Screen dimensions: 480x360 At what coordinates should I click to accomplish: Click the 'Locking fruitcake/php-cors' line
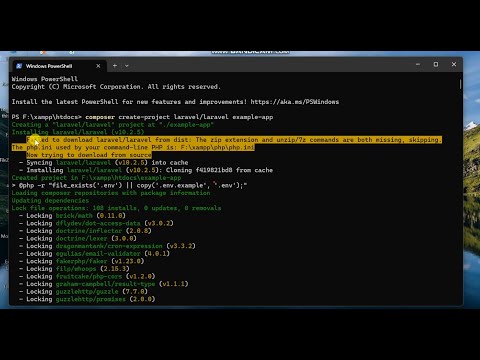tap(87, 276)
